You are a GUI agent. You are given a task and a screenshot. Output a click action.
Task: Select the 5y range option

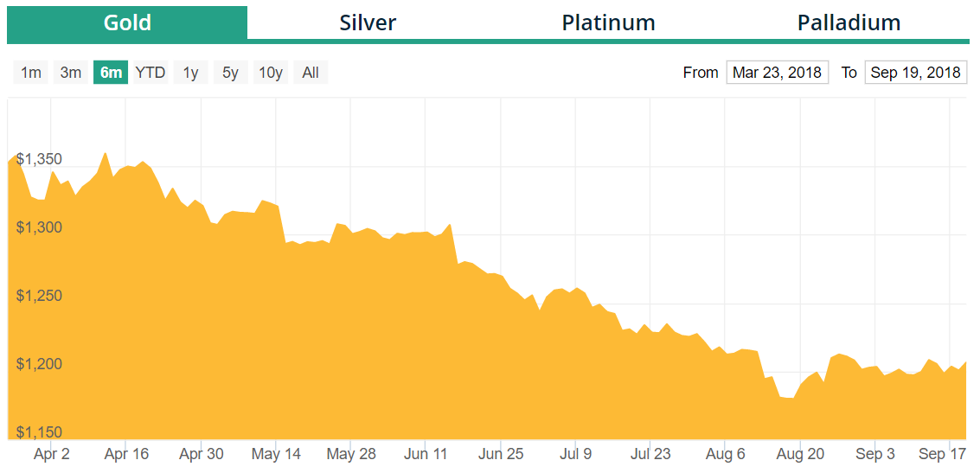pyautogui.click(x=230, y=73)
